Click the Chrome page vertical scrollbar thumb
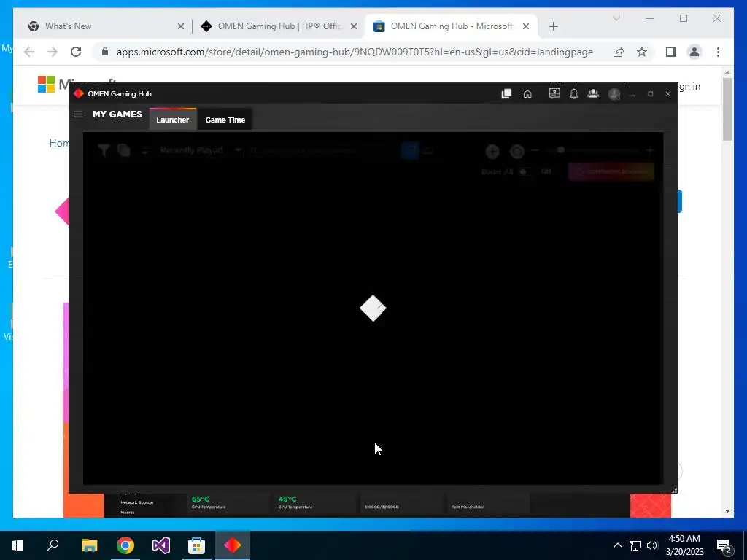Viewport: 747px width, 560px height. point(727,109)
